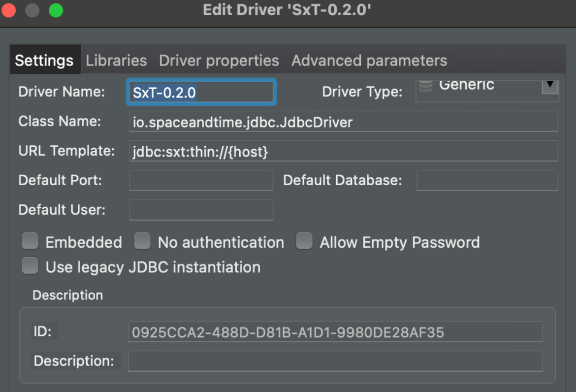Click the URL Template field

tap(344, 151)
